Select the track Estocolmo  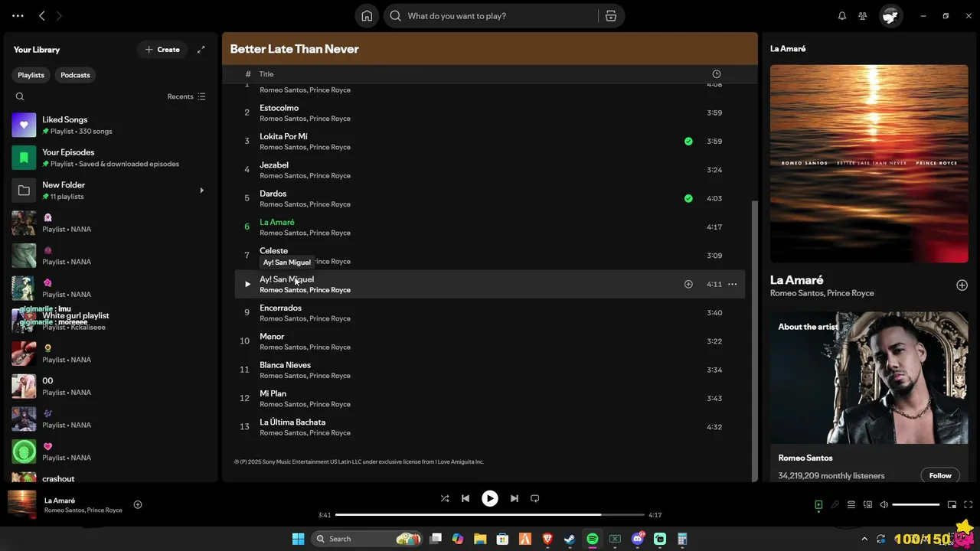click(489, 112)
